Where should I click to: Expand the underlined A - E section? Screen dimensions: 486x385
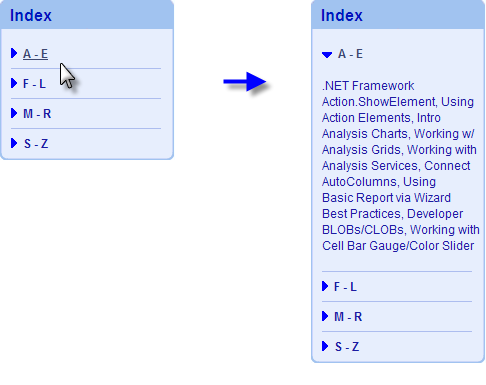(35, 54)
